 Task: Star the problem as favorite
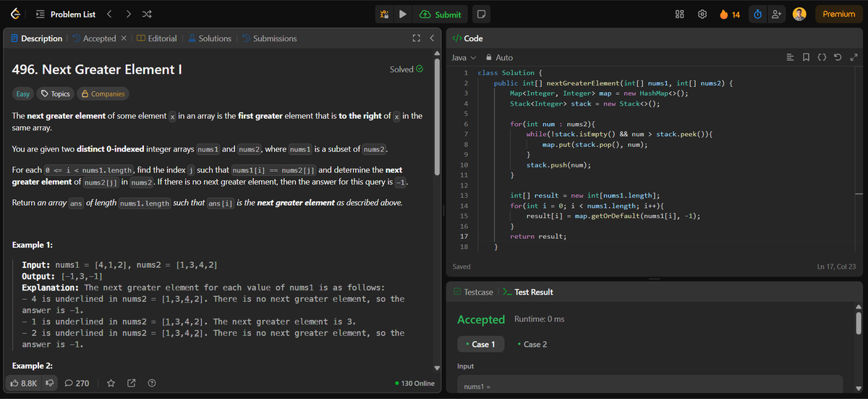coord(111,383)
